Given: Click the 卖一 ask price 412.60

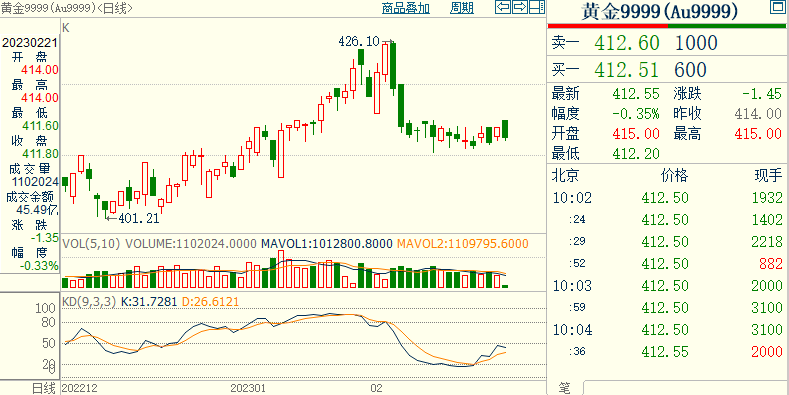Looking at the screenshot, I should tap(627, 43).
